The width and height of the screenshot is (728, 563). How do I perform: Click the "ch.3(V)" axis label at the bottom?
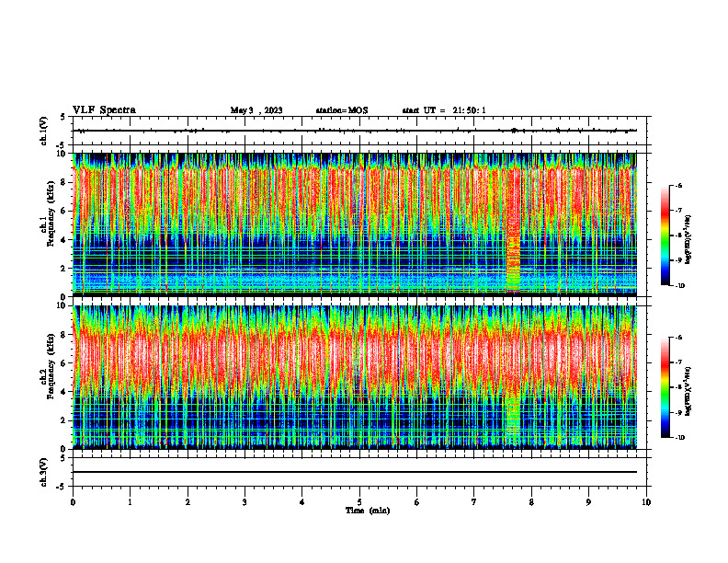43,472
